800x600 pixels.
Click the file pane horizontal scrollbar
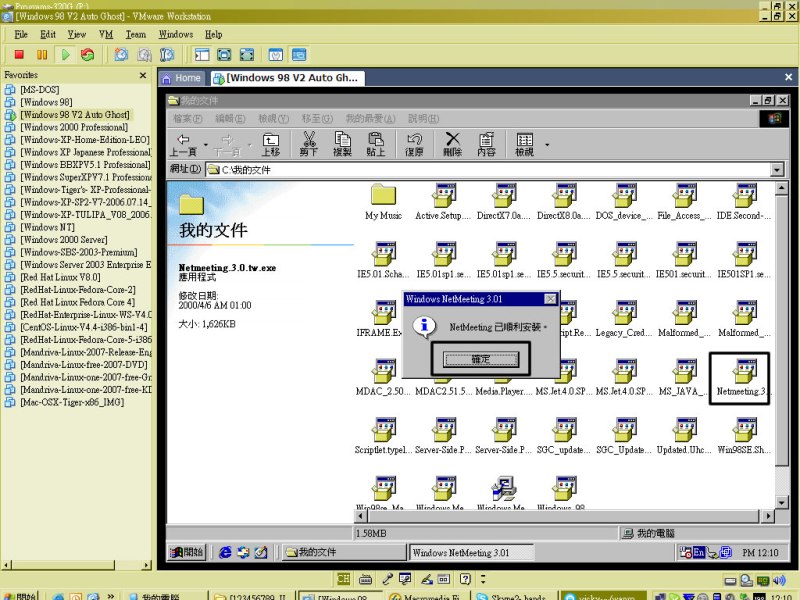[564, 516]
